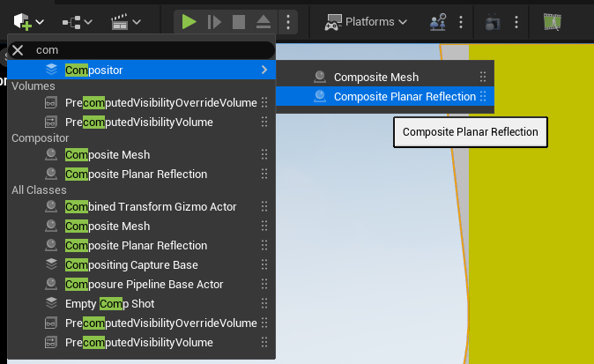Screen dimensions: 594x364
Task: Select Combined Transform Gizmo Actor
Action: point(151,207)
